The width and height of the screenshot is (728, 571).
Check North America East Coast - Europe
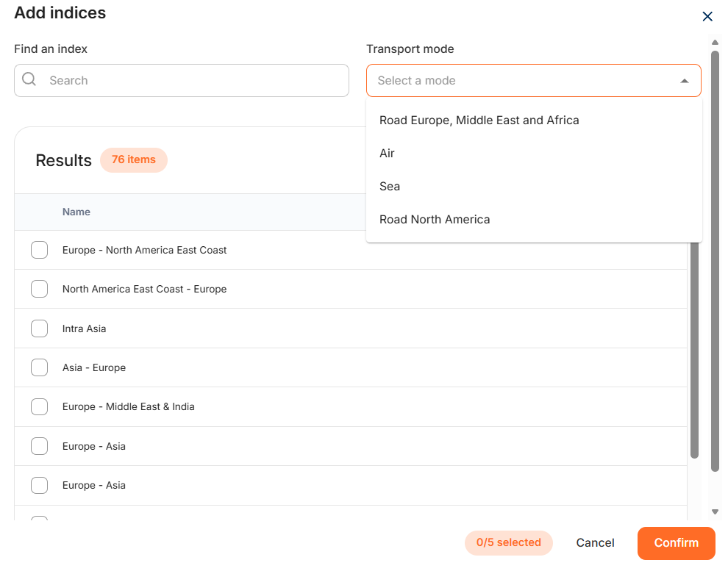40,290
